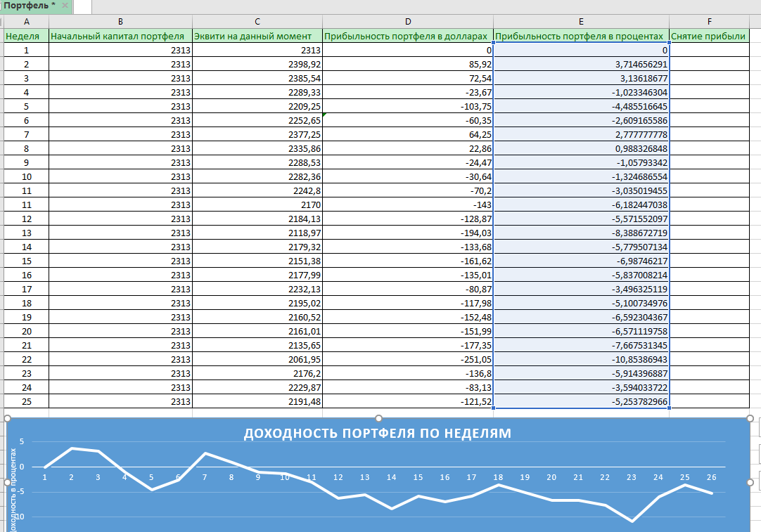761x532 pixels.
Task: Select Эквити на данный момент header cell
Action: [x=257, y=36]
